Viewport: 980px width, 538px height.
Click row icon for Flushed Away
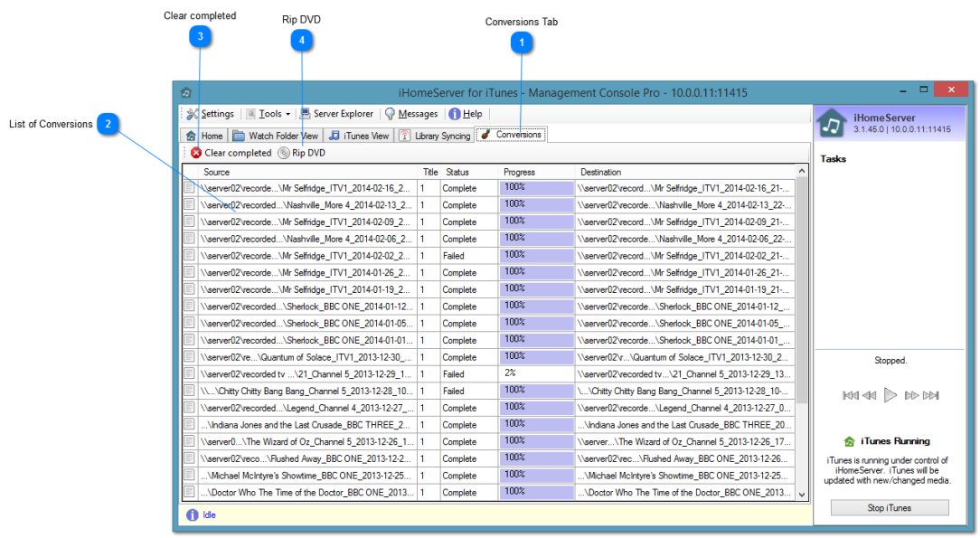189,458
